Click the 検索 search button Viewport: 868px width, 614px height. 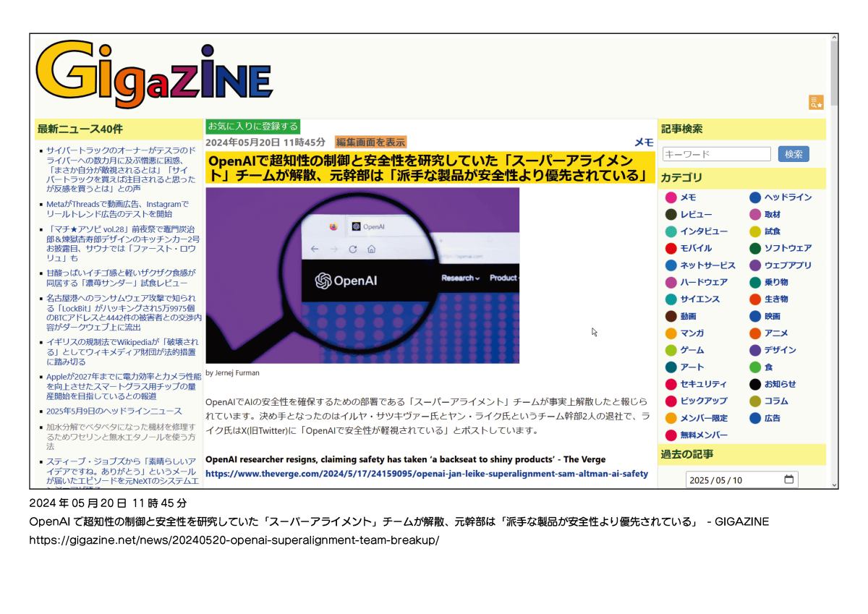tap(793, 154)
